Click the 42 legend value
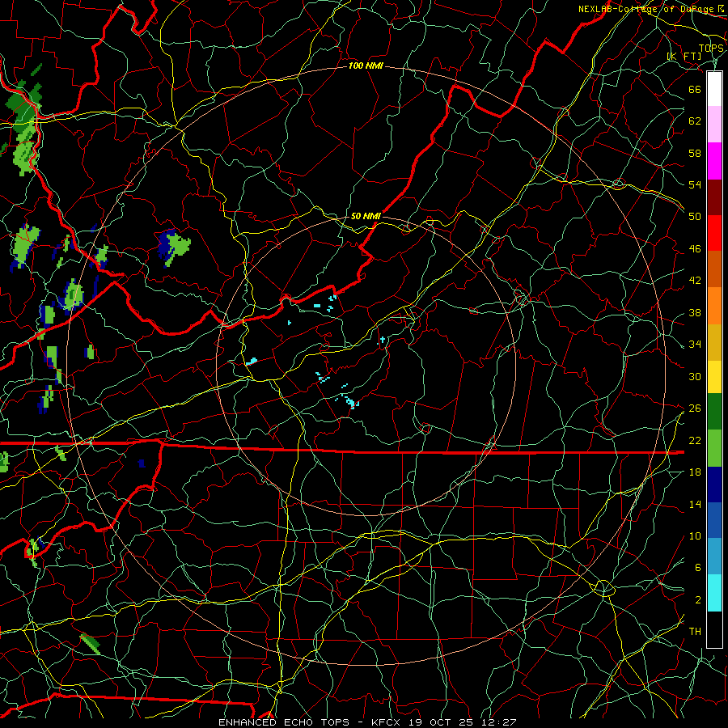The width and height of the screenshot is (728, 728). click(695, 280)
